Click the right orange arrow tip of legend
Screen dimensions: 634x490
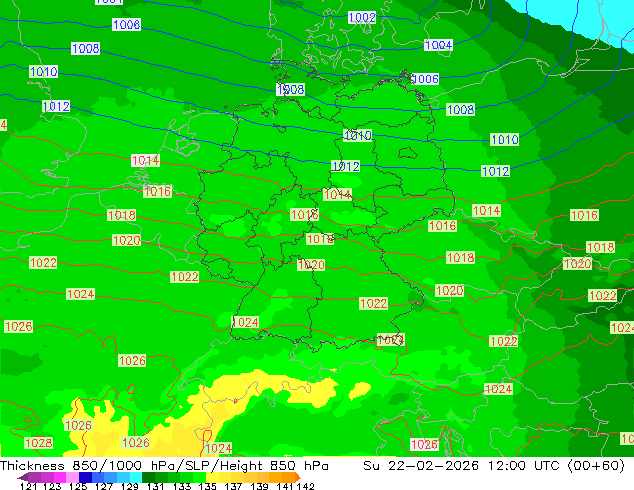coord(298,477)
